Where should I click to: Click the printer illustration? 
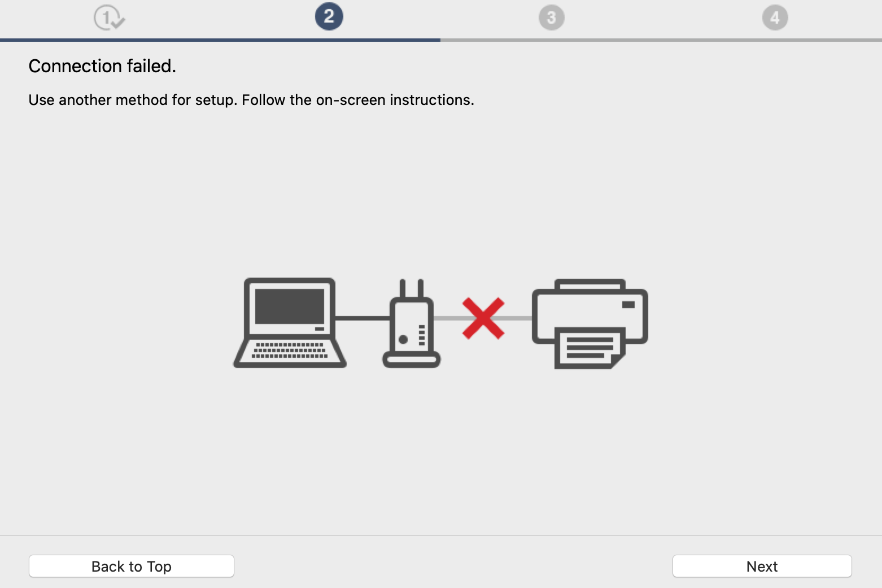(x=590, y=323)
